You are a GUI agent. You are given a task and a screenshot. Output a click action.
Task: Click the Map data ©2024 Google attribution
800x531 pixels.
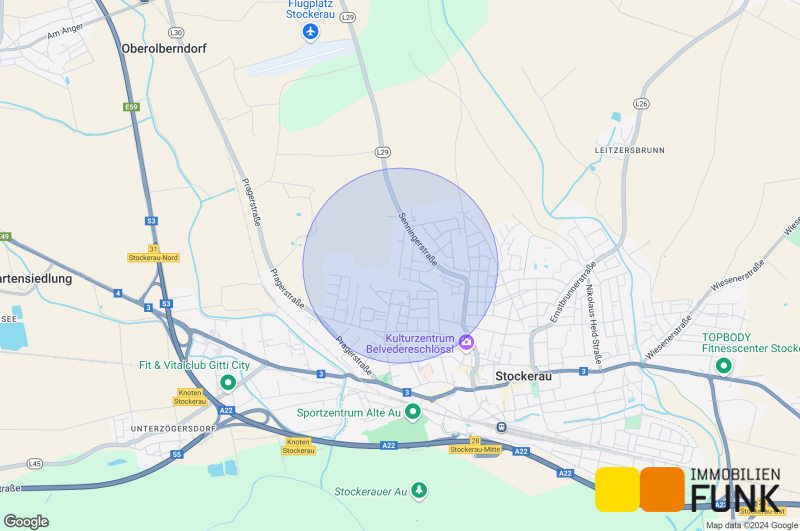[x=752, y=525]
